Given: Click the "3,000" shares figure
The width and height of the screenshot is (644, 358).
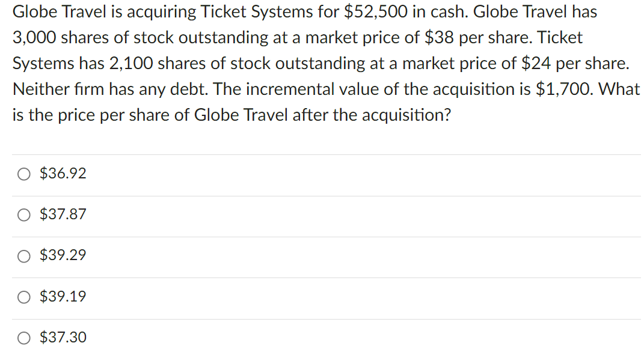Looking at the screenshot, I should [34, 38].
